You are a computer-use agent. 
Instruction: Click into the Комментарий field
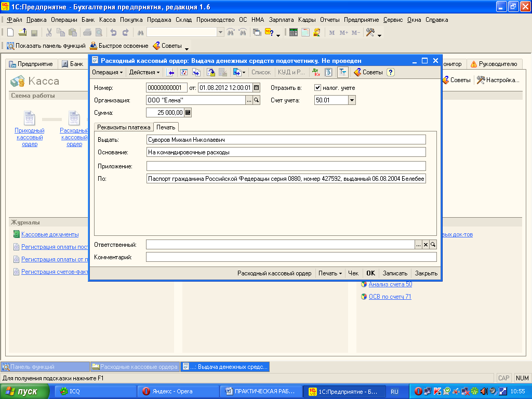291,257
